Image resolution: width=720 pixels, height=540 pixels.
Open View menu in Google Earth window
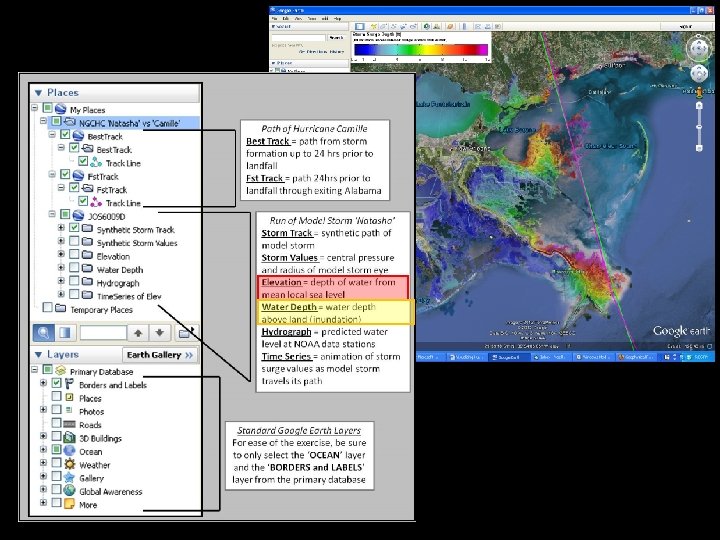coord(298,19)
